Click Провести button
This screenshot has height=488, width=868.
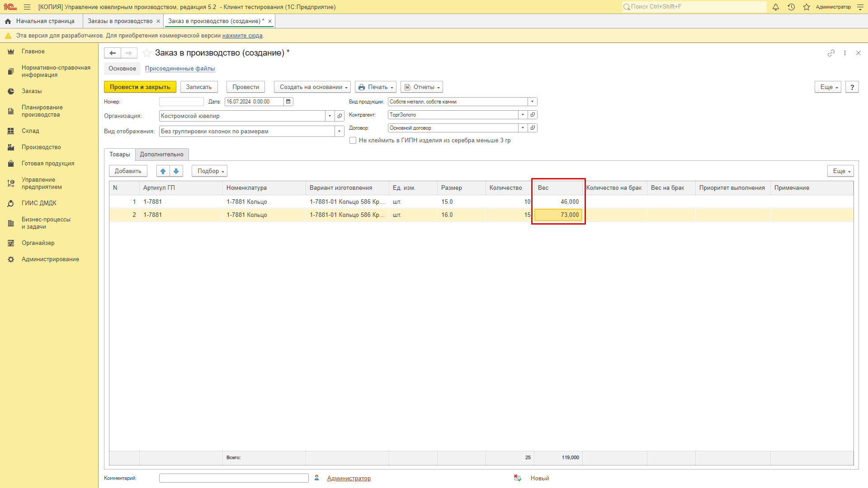(x=245, y=87)
